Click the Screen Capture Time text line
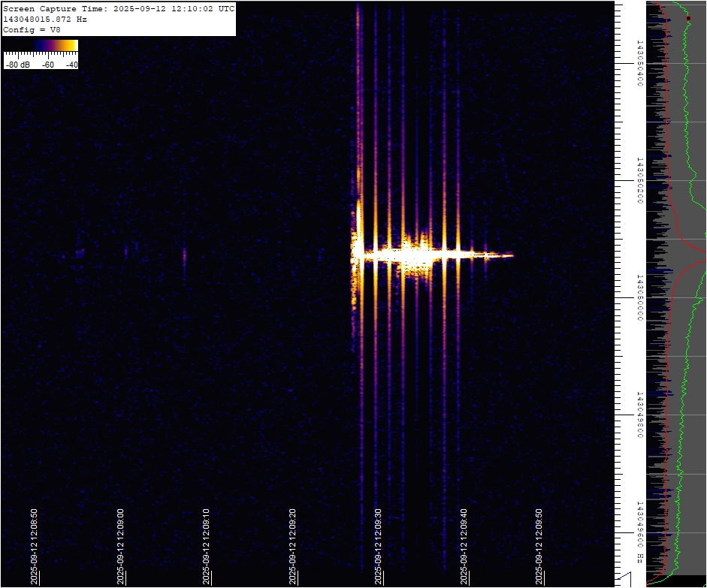Viewport: 707px width, 588px height. (119, 8)
